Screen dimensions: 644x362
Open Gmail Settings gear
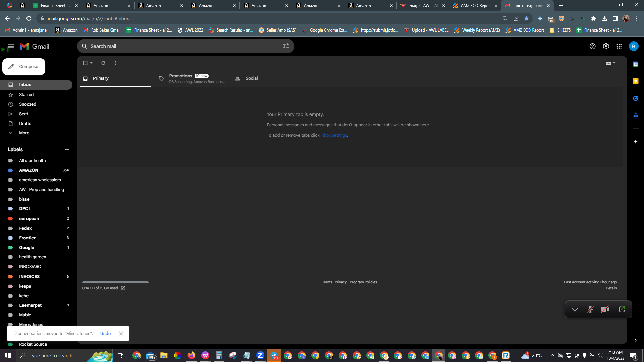pos(606,46)
